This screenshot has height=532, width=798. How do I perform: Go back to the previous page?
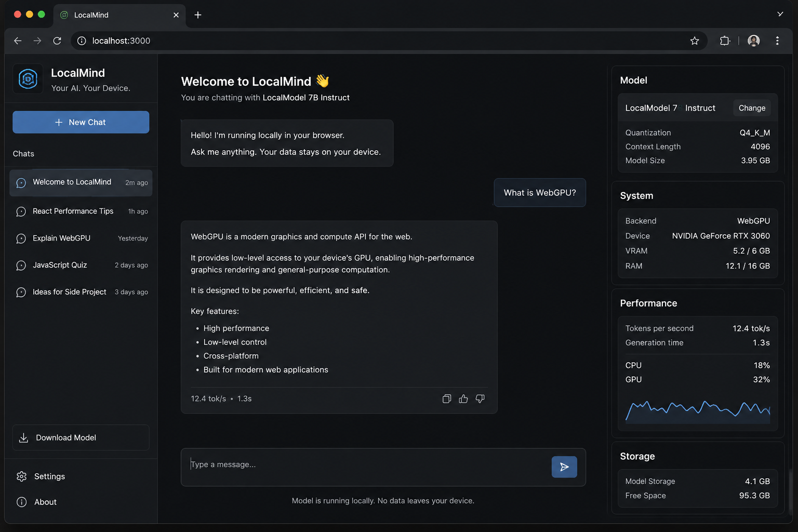[18, 41]
